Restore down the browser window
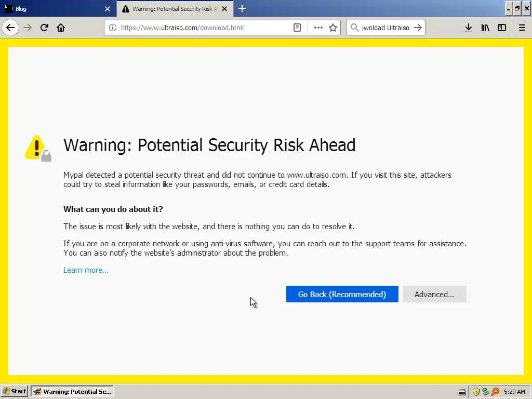Image resolution: width=532 pixels, height=399 pixels. [517, 9]
